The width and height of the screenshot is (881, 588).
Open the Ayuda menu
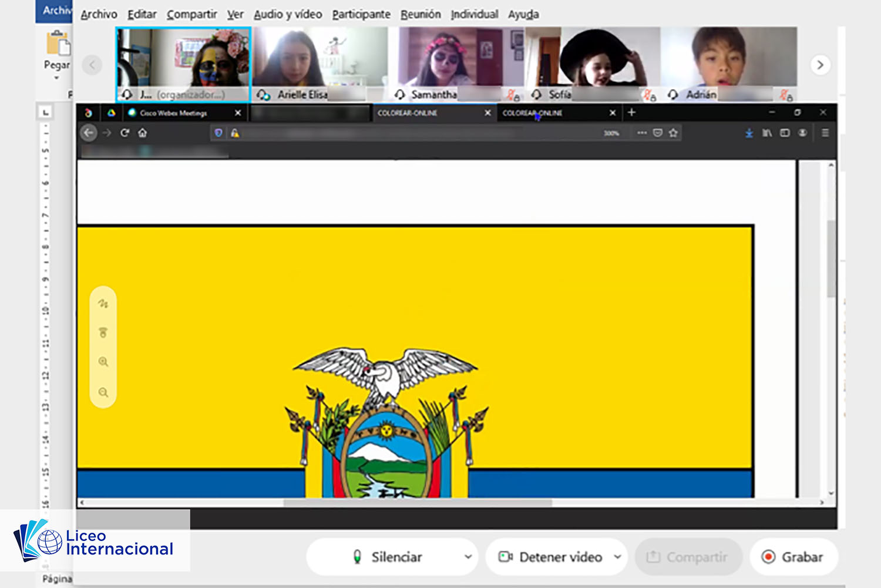523,14
